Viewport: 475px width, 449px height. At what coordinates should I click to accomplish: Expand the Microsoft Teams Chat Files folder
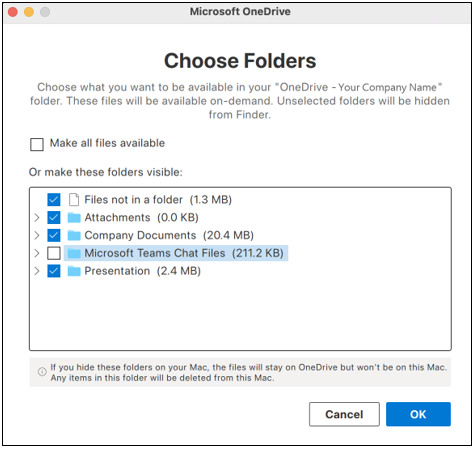coord(37,253)
